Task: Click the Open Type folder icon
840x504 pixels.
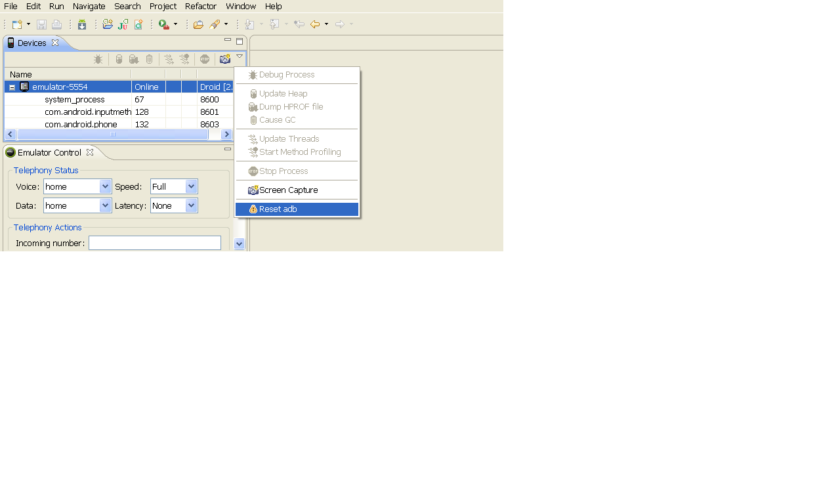Action: 198,24
